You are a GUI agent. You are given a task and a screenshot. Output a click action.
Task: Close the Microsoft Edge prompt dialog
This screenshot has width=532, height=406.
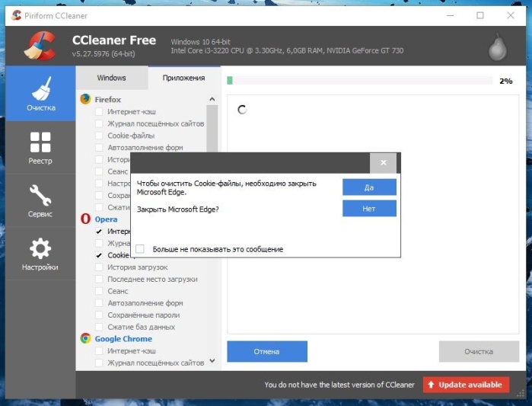(x=383, y=162)
